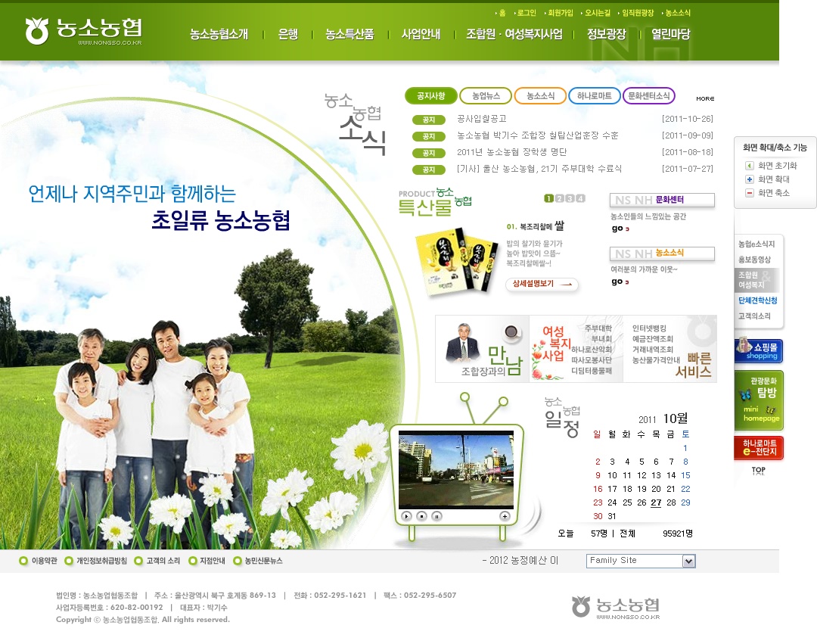Image resolution: width=817 pixels, height=644 pixels.
Task: Open the 쇼핑몰 shopping banner
Action: pos(759,350)
